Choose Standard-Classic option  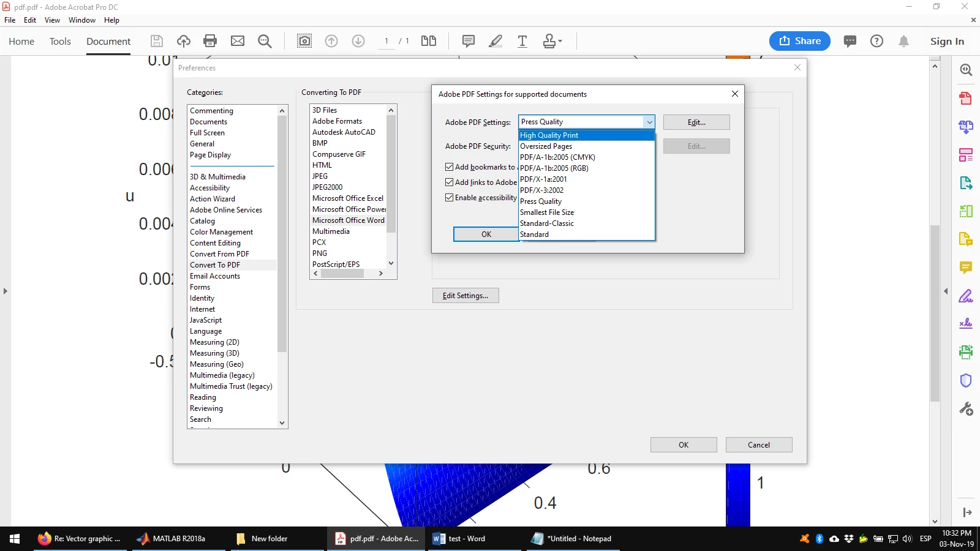point(587,223)
